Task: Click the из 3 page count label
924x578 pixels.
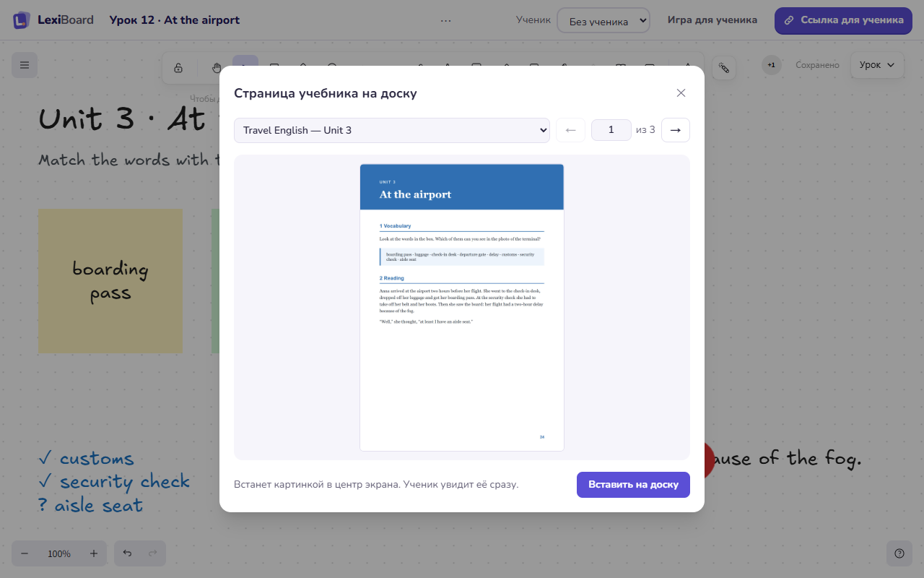Action: 645,130
